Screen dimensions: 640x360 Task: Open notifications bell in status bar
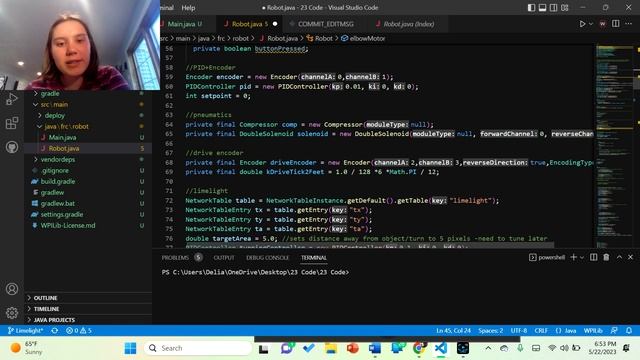(629, 331)
